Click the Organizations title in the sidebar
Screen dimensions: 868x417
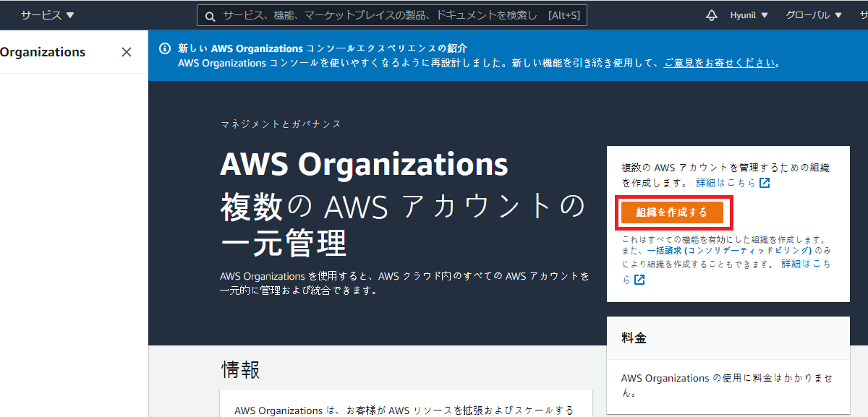click(43, 52)
